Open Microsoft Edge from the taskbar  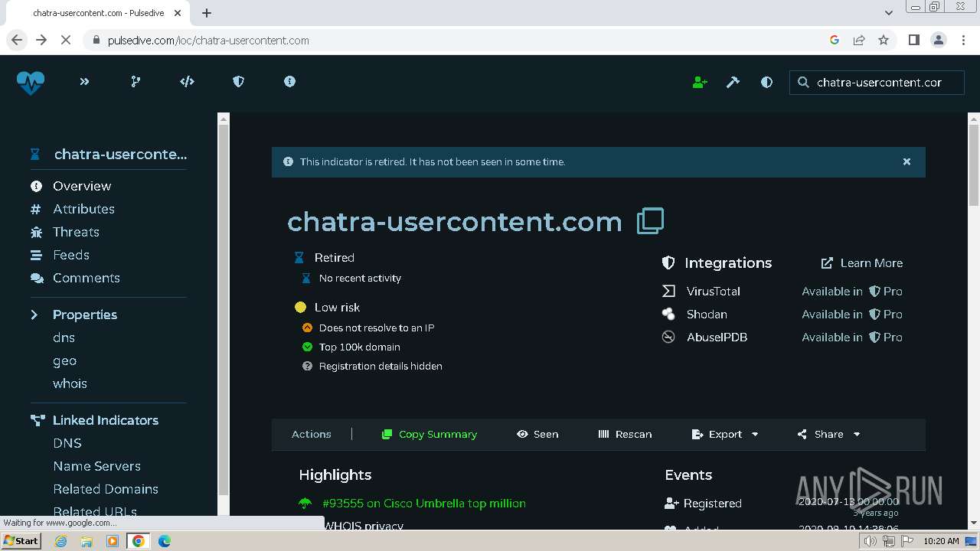(x=164, y=541)
